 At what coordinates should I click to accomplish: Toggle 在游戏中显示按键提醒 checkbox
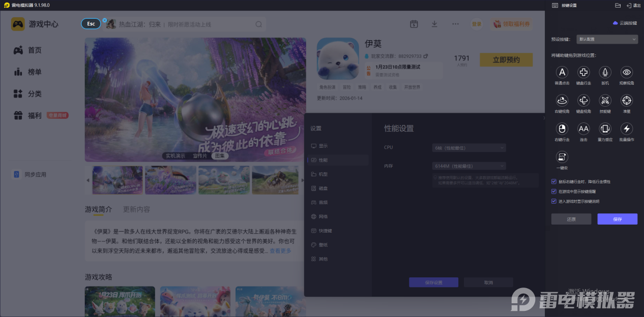pos(554,192)
